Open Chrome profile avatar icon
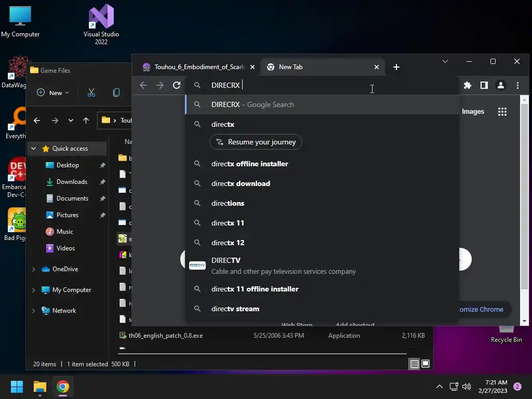The image size is (532, 399). [501, 85]
